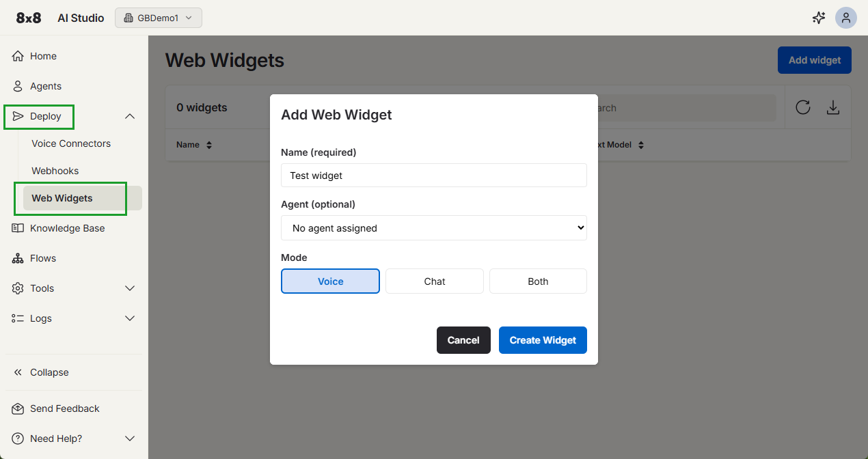Open the user profile avatar

tap(846, 18)
